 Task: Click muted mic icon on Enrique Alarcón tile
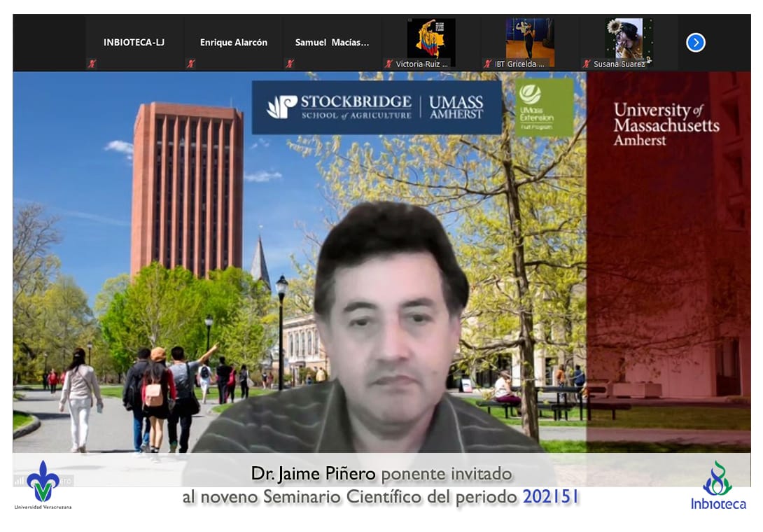tap(190, 64)
